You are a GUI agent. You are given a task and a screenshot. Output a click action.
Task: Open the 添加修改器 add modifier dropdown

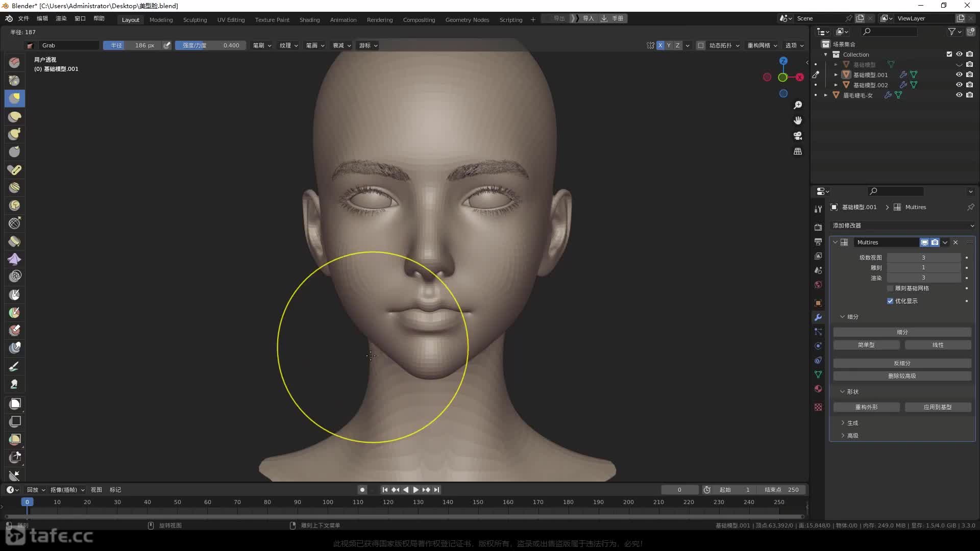(902, 226)
